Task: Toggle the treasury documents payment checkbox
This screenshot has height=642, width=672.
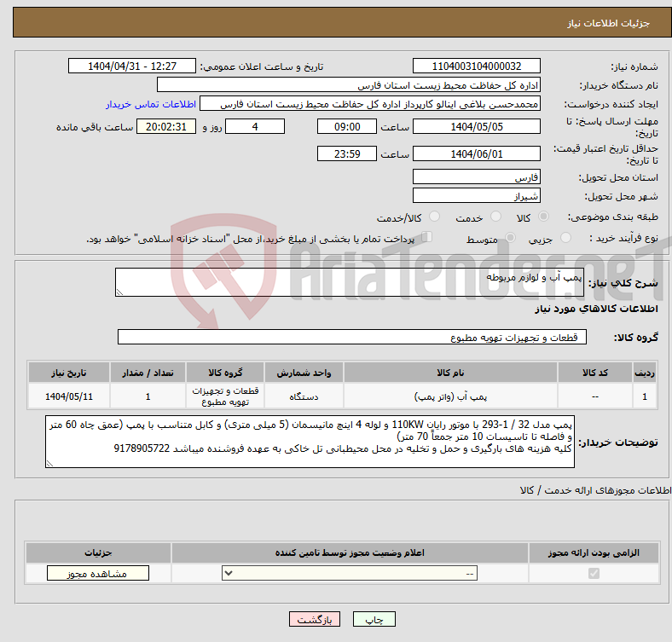Action: (428, 238)
